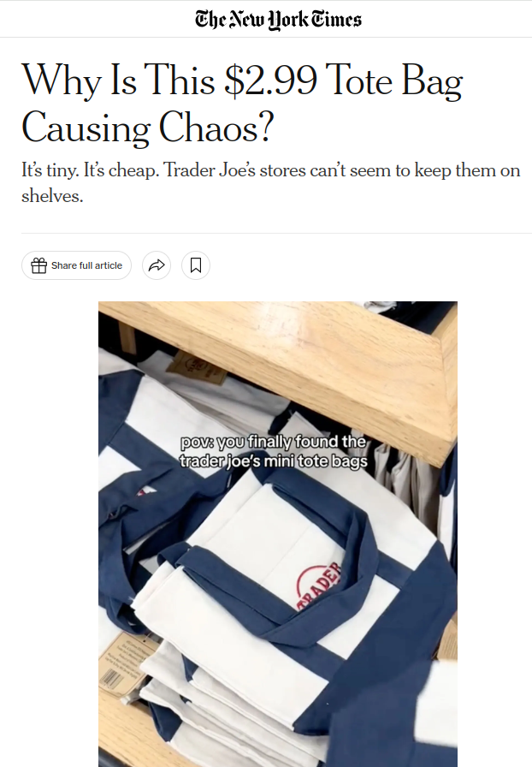This screenshot has width=532, height=767.
Task: Click the subheading beginning 'It's tiny. It's cheap.'
Action: click(x=270, y=183)
